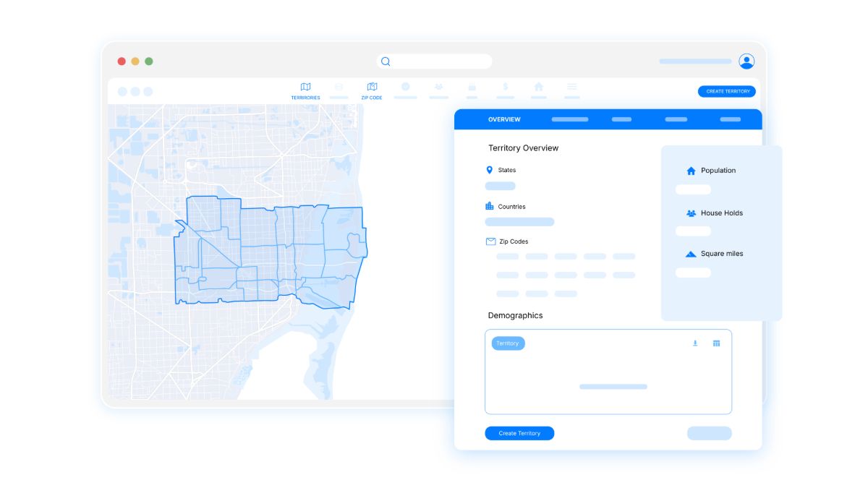Click the hamburger menu toolbar icon
Viewport: 868px width, 488px height.
[x=571, y=87]
